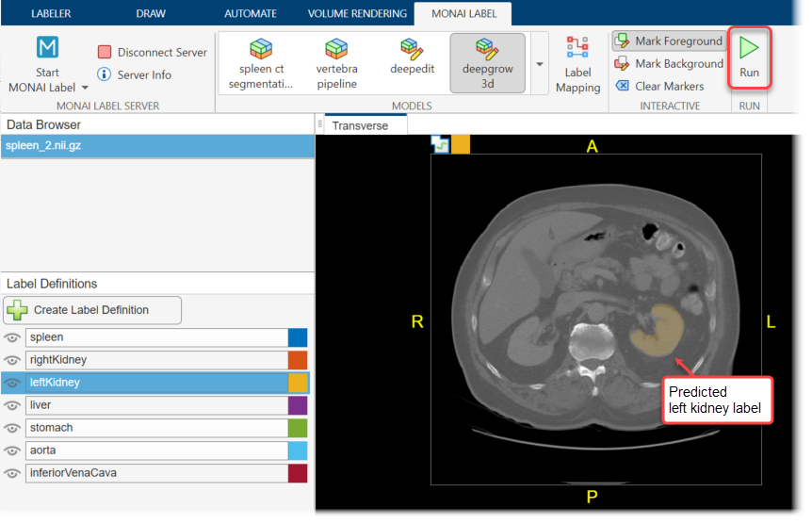This screenshot has width=812, height=524.
Task: Choose the deepgrow 3d model
Action: point(487,63)
